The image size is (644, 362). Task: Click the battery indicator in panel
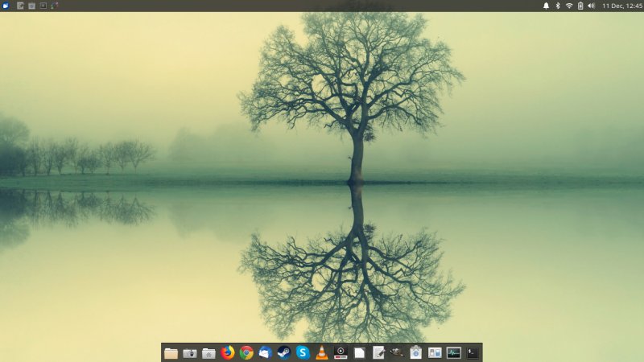pyautogui.click(x=580, y=6)
